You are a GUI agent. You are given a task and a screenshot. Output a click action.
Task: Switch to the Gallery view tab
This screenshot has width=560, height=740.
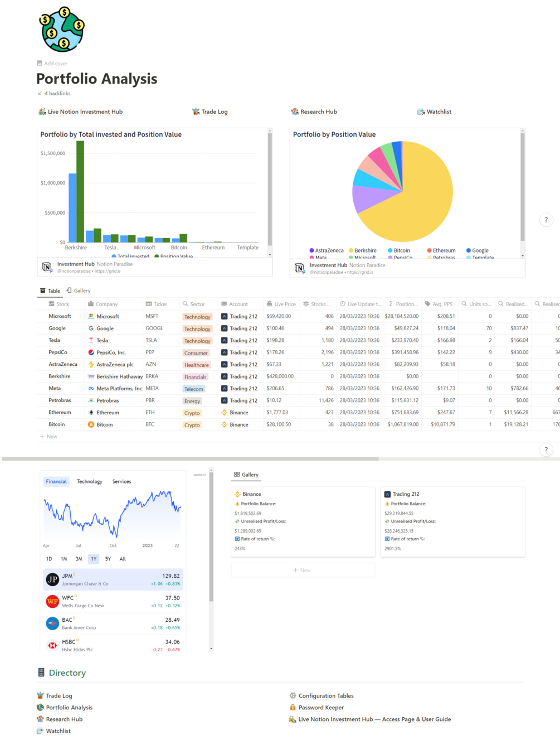click(78, 291)
